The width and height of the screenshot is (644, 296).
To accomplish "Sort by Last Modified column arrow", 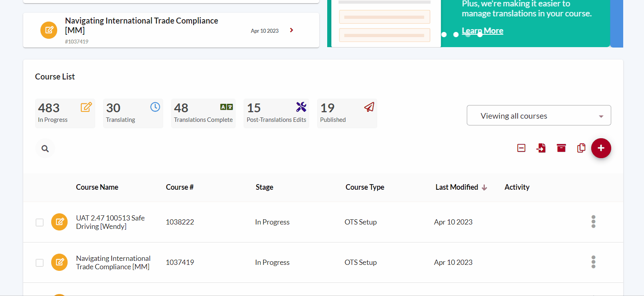I will 484,187.
